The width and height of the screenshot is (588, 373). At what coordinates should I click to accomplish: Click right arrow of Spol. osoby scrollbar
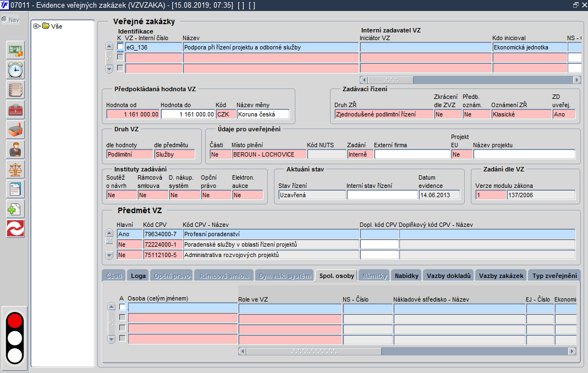(572, 351)
